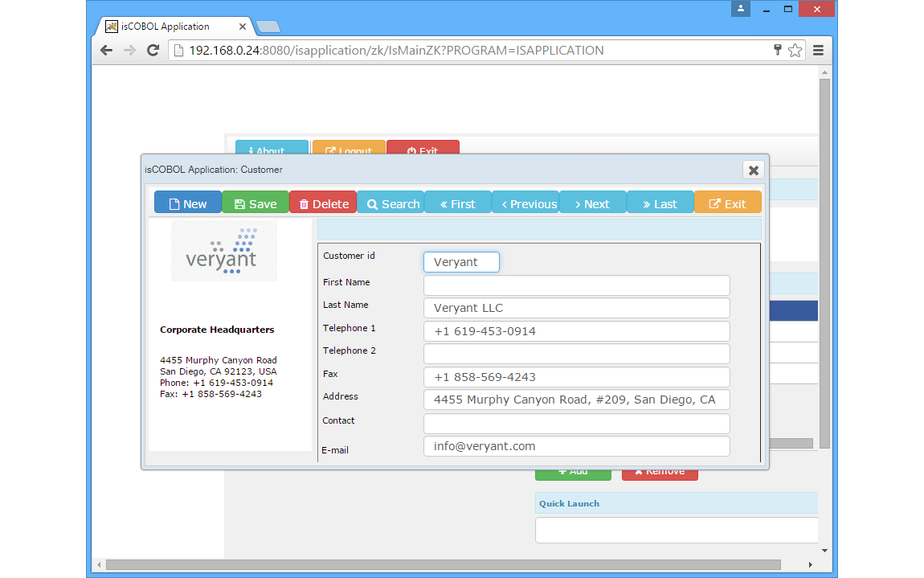Click Corporate Headquarters heading text
The width and height of the screenshot is (924, 578).
(x=217, y=330)
